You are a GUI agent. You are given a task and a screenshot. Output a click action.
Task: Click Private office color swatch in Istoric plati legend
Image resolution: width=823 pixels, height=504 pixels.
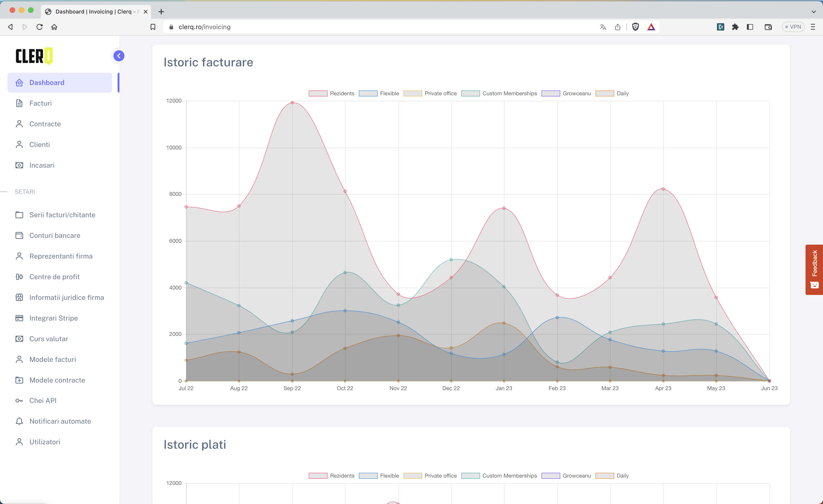coord(412,476)
